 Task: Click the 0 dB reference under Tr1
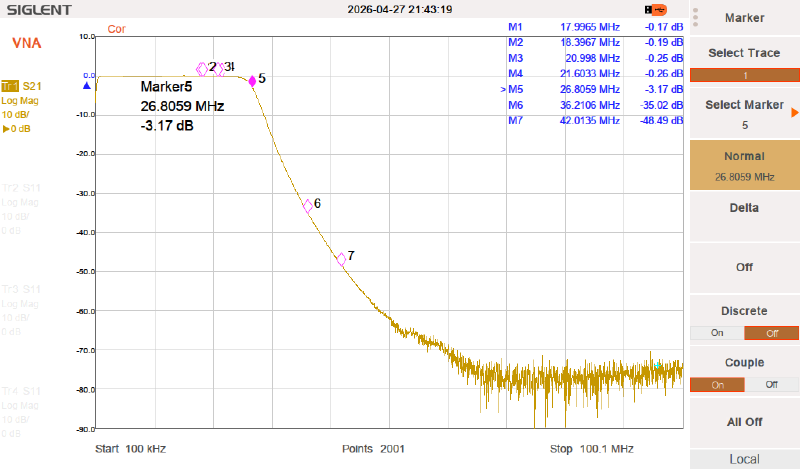17,129
